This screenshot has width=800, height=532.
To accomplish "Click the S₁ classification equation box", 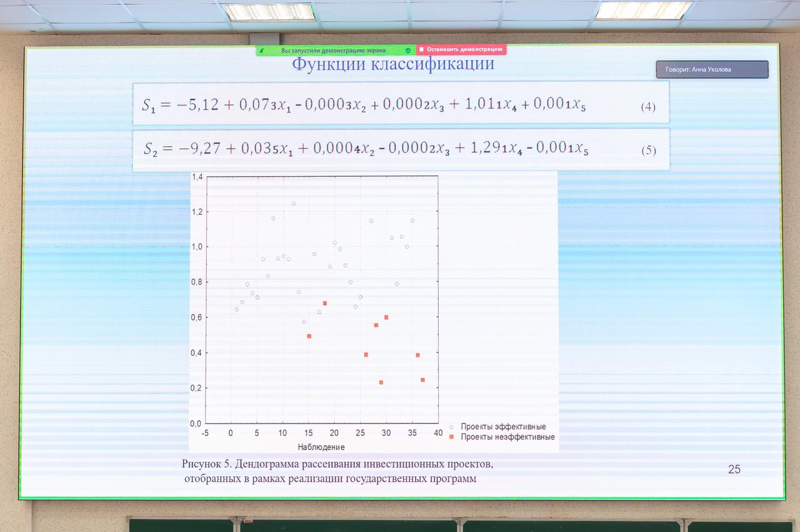I will (400, 104).
